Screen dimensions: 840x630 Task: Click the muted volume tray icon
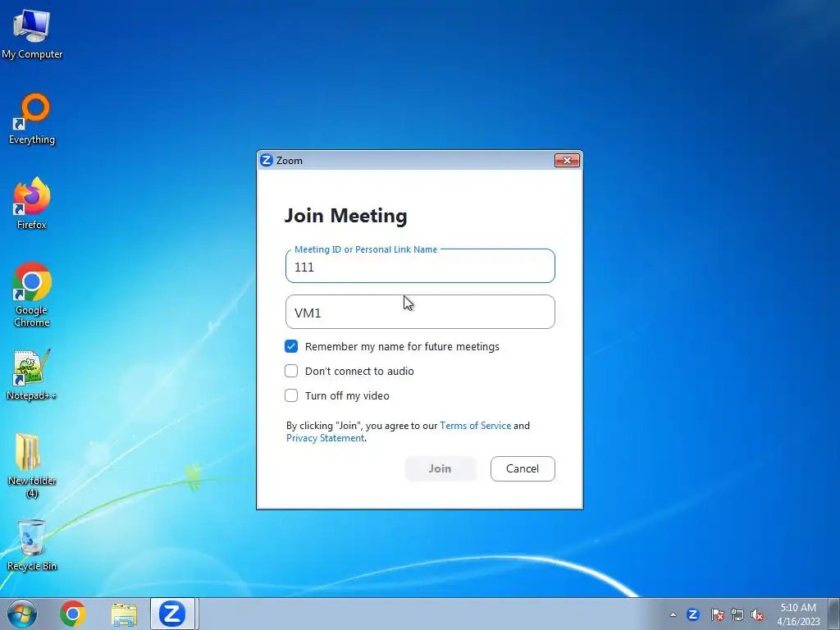tap(757, 614)
